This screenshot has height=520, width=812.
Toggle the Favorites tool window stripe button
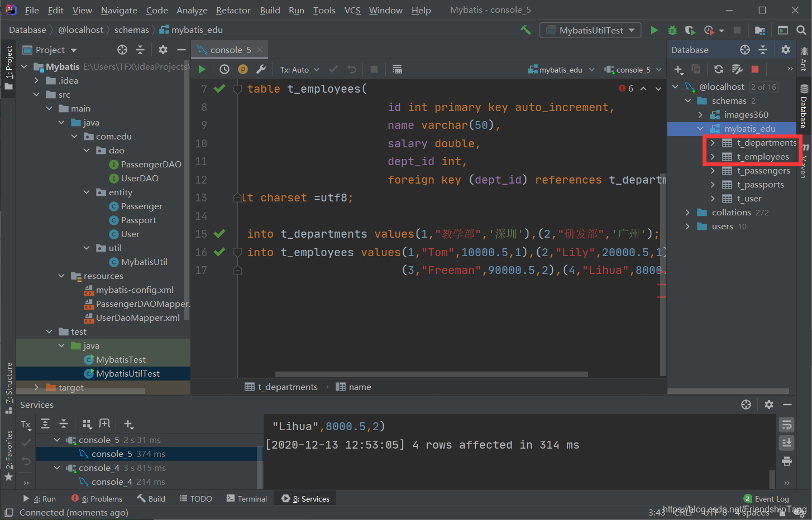8,455
